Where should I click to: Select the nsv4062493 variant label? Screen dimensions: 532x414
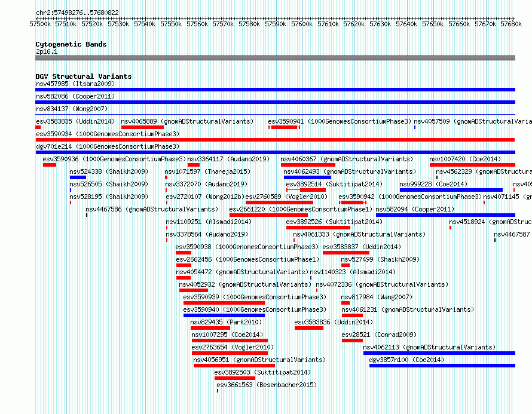click(x=350, y=171)
